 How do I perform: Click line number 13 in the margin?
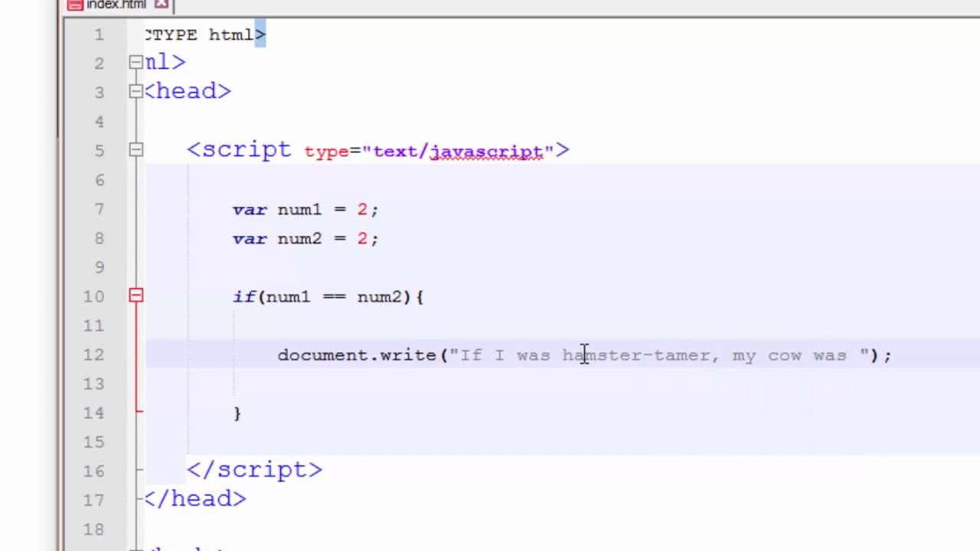[x=95, y=383]
